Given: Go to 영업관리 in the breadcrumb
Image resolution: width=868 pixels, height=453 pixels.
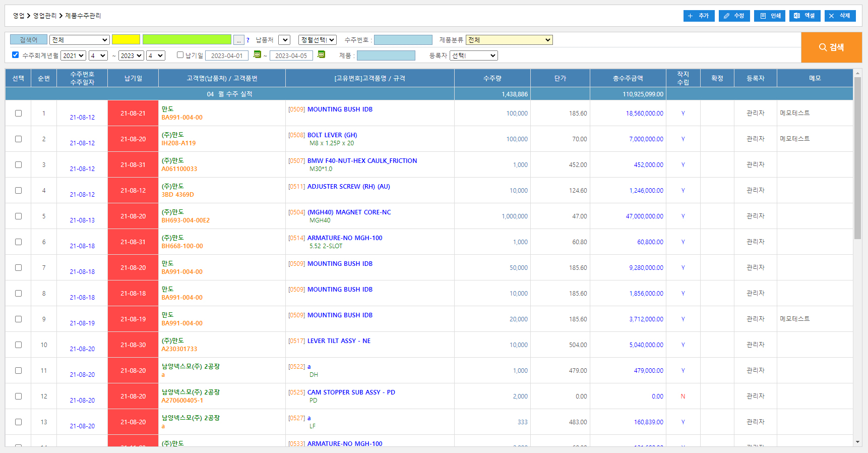Looking at the screenshot, I should click(45, 16).
